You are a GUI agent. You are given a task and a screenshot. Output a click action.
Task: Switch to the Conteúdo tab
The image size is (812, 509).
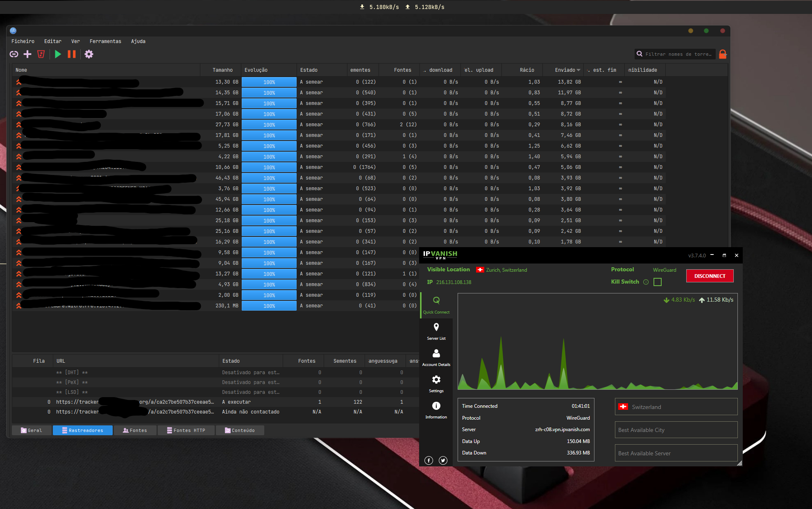click(240, 430)
